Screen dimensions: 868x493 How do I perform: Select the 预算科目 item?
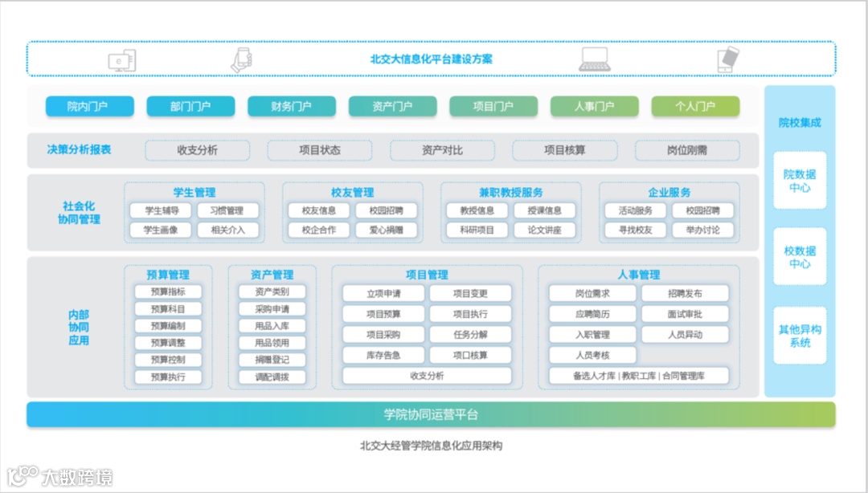pos(168,309)
